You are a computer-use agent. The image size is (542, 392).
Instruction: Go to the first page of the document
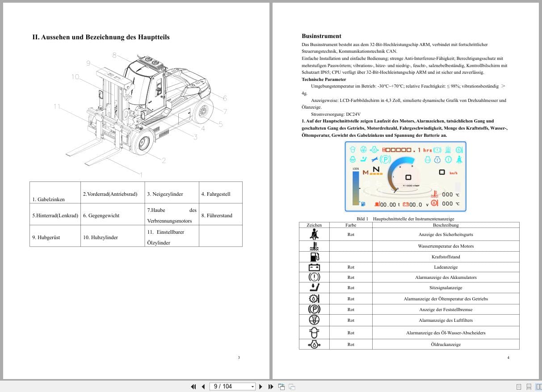[193, 386]
